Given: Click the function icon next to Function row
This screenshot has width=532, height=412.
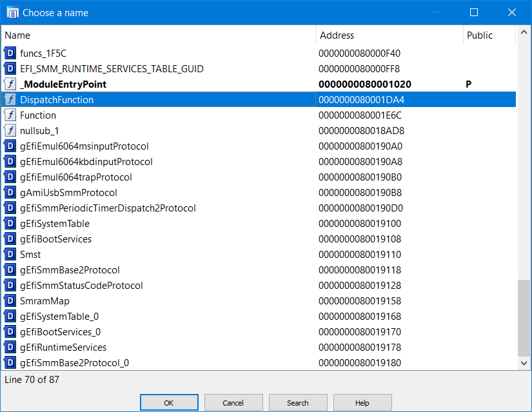Looking at the screenshot, I should (x=10, y=115).
